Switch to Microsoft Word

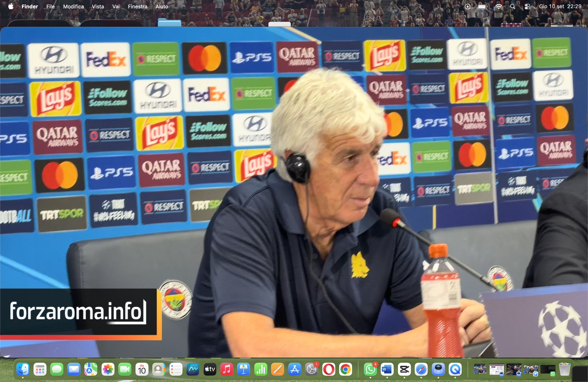pos(387,369)
